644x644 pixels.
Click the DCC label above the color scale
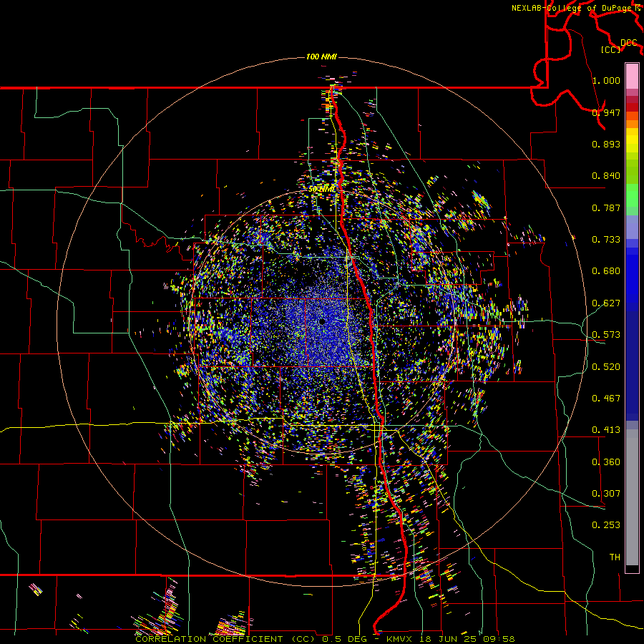pos(628,43)
